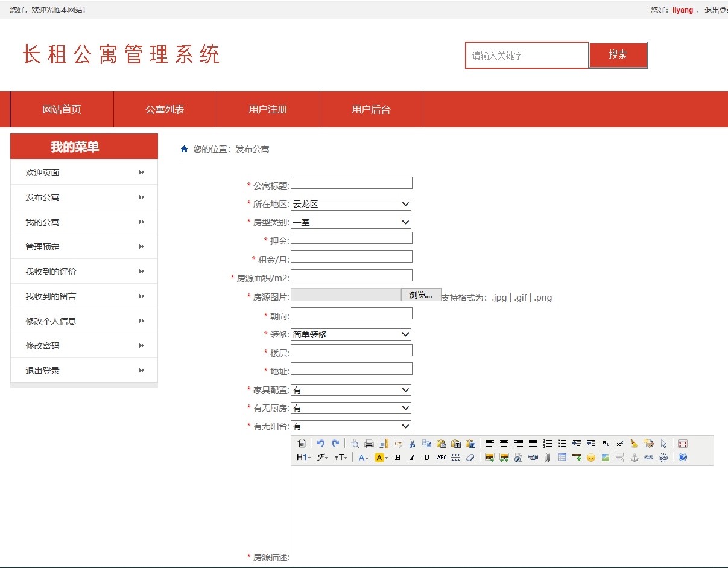Viewport: 728px width, 568px height.
Task: Open the H1 heading dropdown in the editor
Action: [x=303, y=458]
